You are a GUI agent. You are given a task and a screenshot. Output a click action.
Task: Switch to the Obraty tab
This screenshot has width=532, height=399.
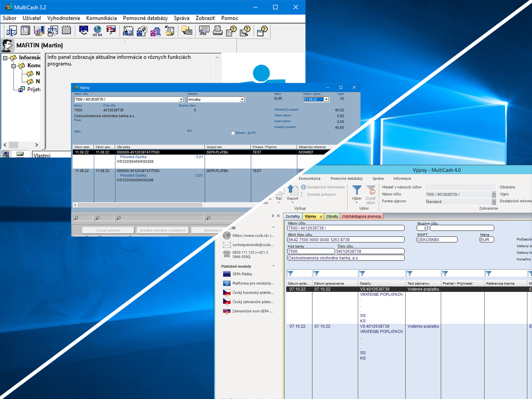click(x=332, y=216)
